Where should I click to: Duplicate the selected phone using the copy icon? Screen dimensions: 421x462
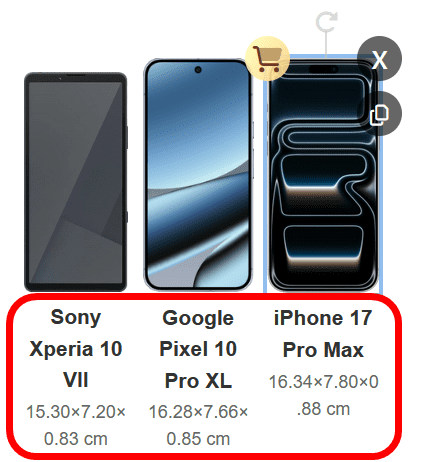click(379, 114)
